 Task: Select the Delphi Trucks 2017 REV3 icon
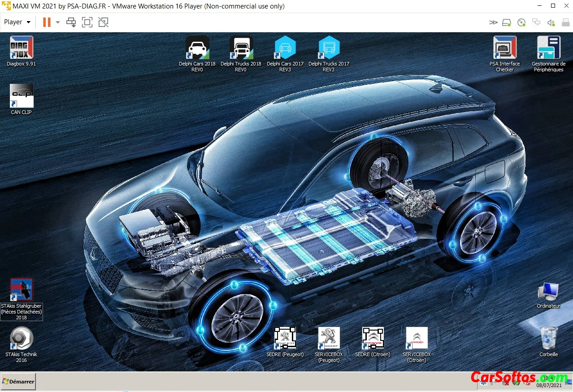coord(329,48)
